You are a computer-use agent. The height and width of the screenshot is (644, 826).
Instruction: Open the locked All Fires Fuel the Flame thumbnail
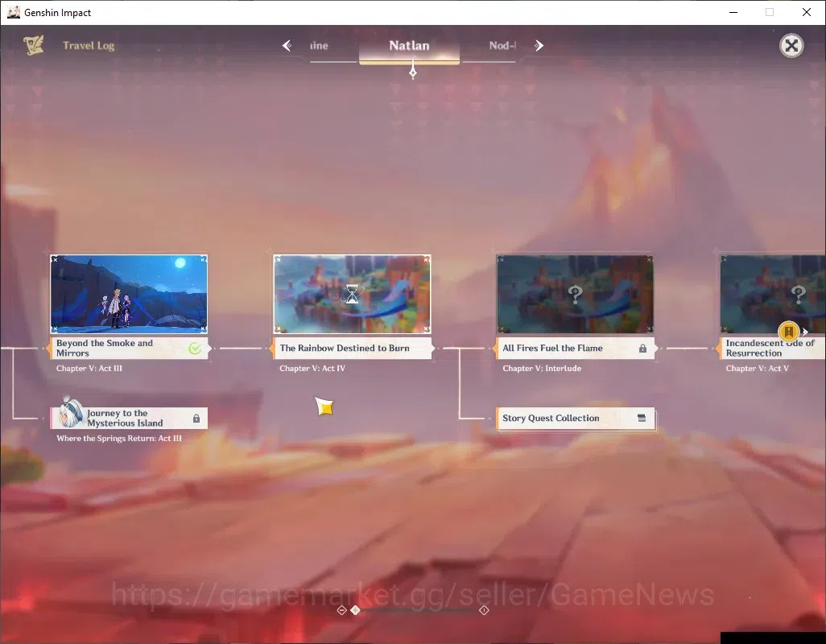coord(576,294)
